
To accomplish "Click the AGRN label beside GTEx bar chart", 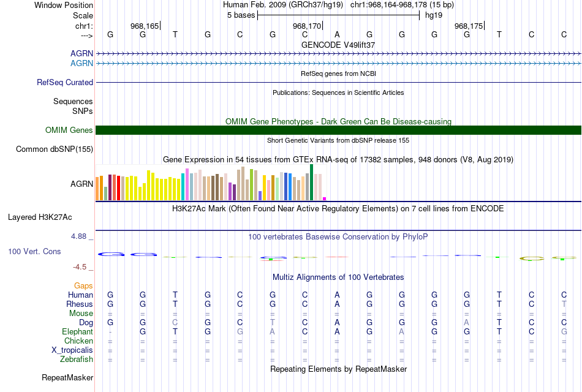I will [x=81, y=184].
